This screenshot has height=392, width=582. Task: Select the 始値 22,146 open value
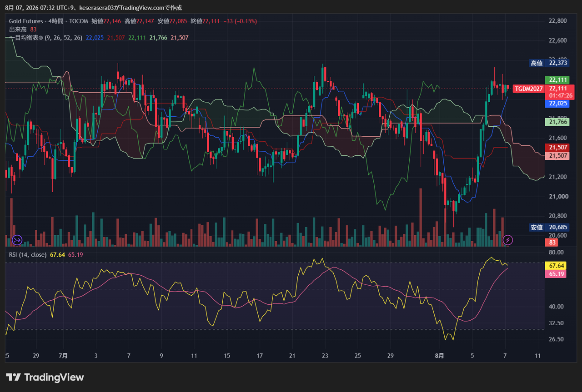[106, 21]
